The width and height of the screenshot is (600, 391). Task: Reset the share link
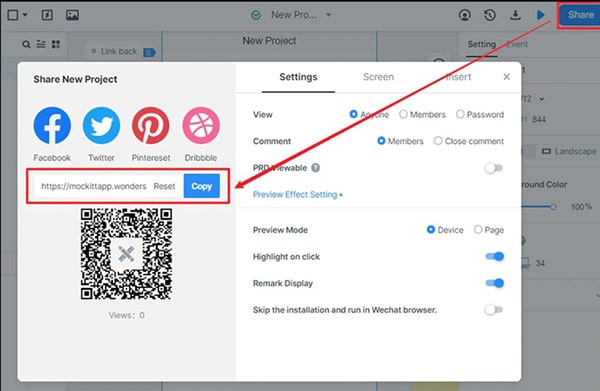(164, 186)
